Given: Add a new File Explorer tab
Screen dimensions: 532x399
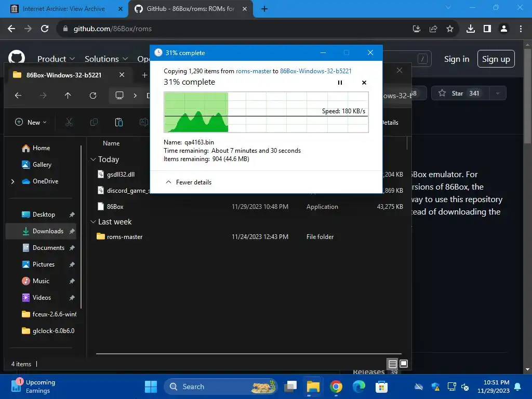Looking at the screenshot, I should 144,75.
